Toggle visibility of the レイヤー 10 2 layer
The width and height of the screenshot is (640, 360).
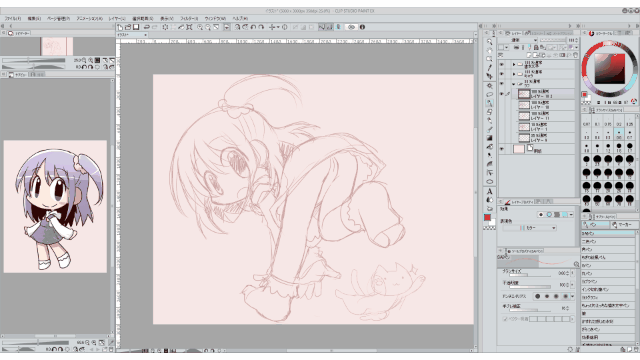point(502,94)
